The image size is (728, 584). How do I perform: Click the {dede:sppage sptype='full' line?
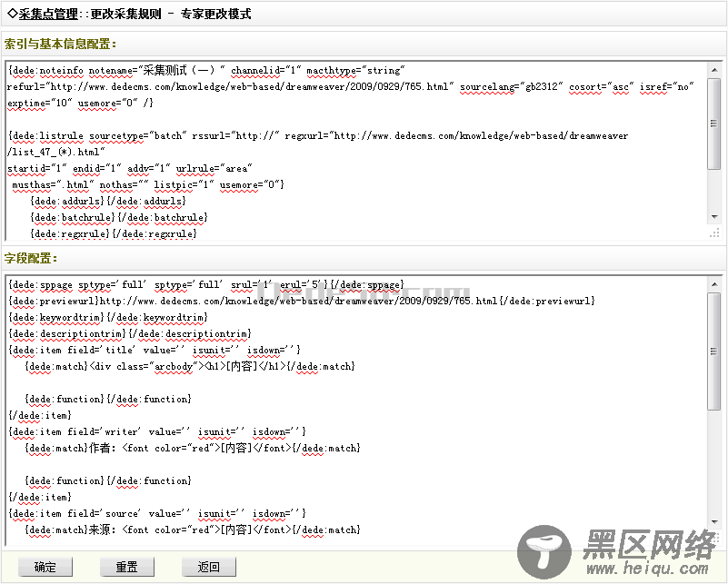[206, 284]
